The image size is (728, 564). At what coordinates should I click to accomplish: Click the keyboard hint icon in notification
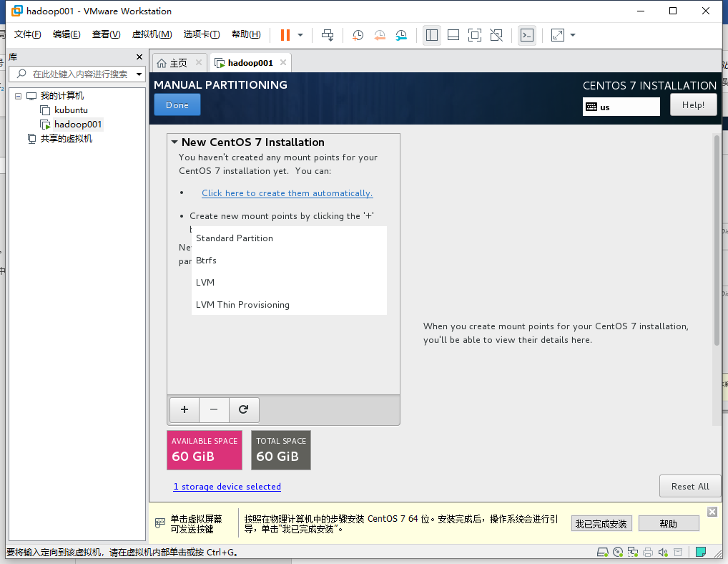[159, 523]
